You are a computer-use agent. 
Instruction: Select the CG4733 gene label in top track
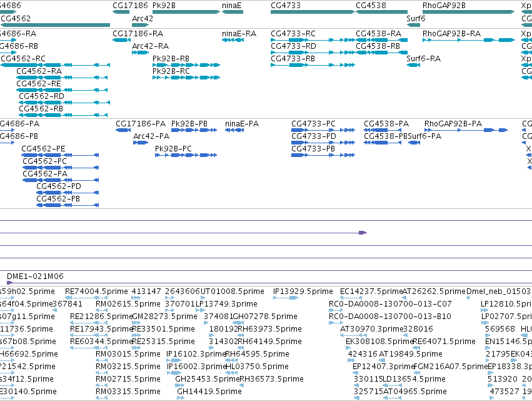pos(286,6)
